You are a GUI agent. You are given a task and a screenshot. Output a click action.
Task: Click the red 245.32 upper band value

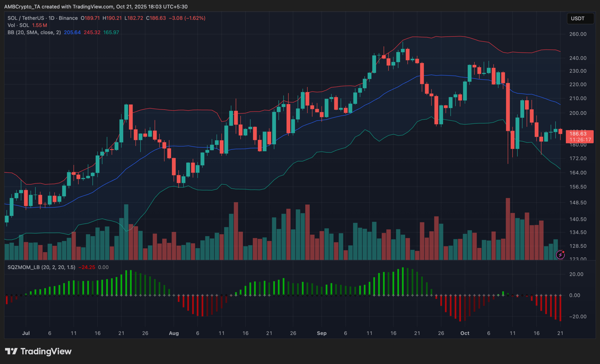pos(92,32)
